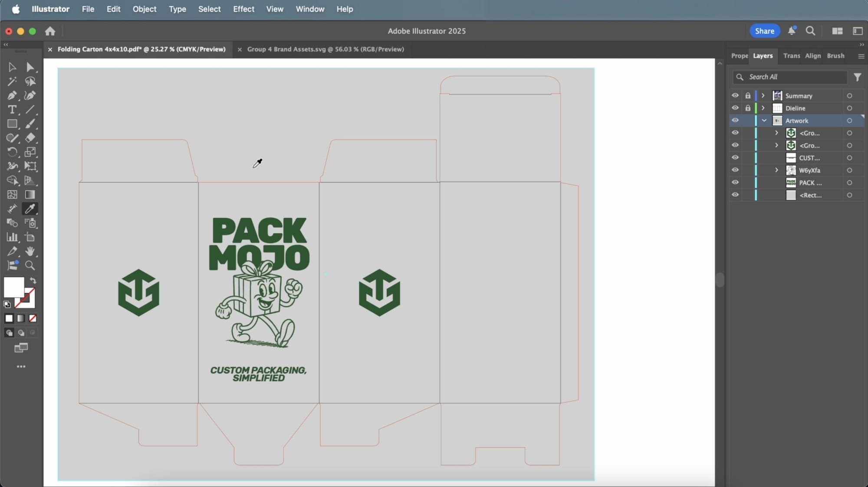
Task: Select the Hand tool
Action: [x=30, y=251]
